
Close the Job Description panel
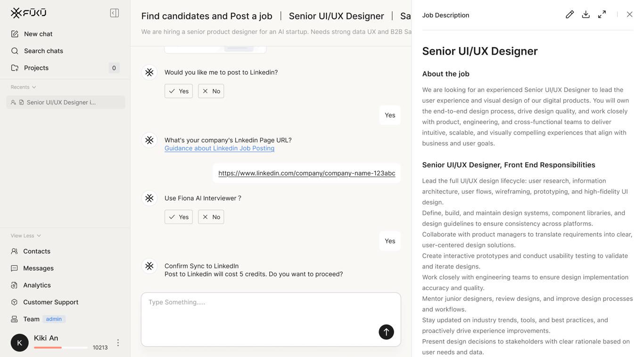point(629,15)
